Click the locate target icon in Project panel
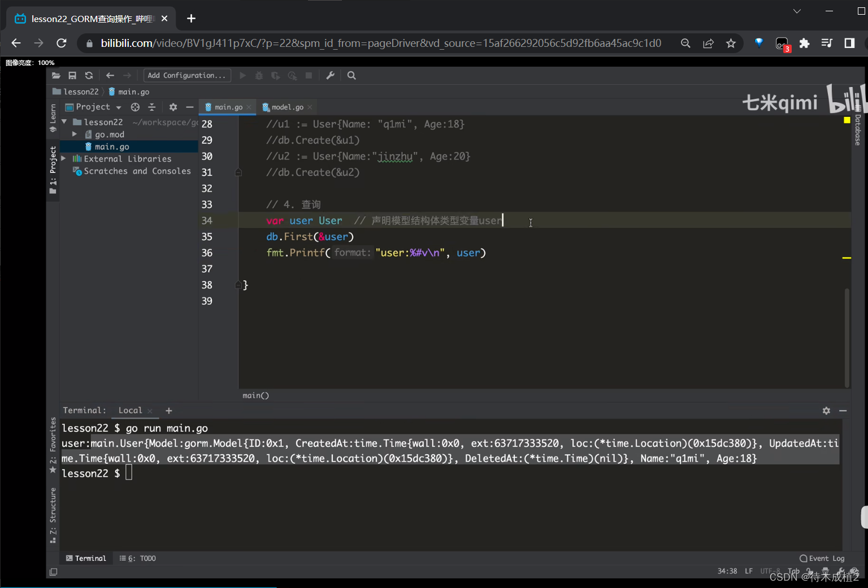The image size is (868, 588). [135, 107]
